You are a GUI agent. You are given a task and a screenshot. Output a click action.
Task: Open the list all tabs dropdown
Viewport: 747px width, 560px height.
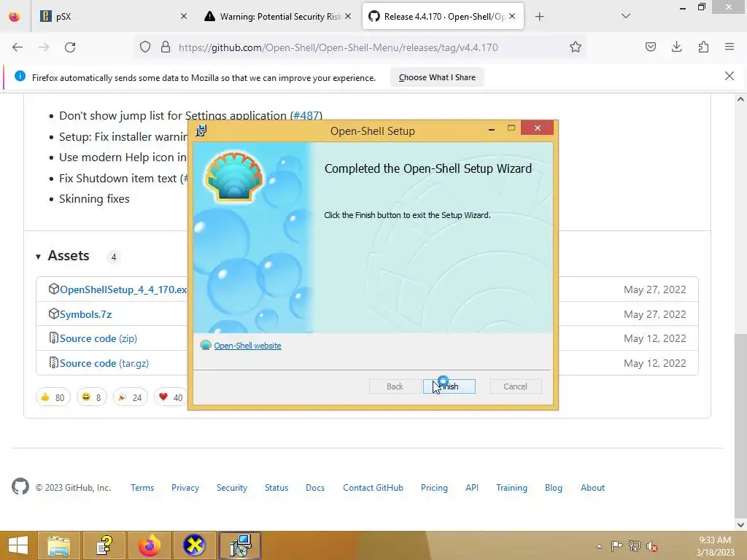point(626,16)
